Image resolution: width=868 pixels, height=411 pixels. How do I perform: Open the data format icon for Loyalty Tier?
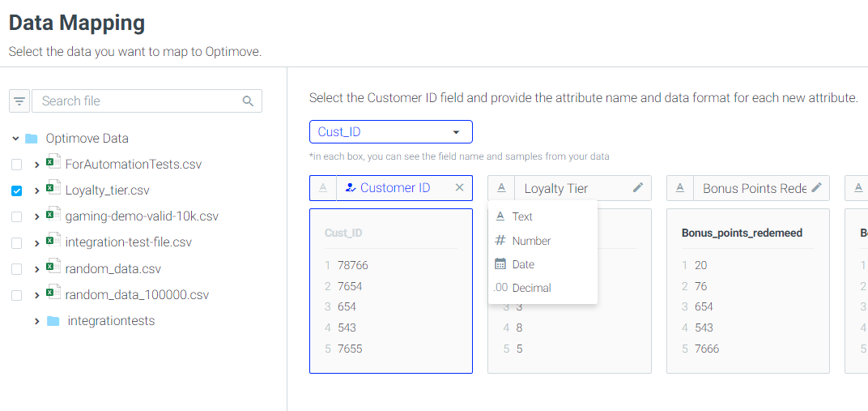(x=501, y=188)
